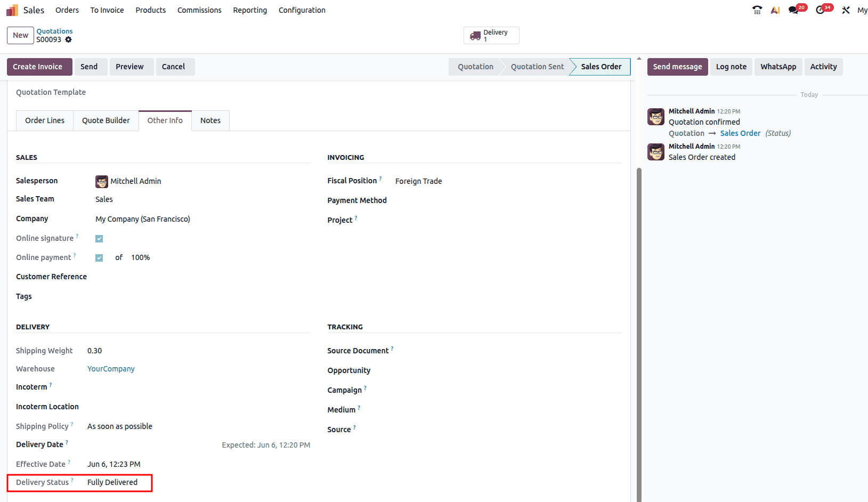Open the Reporting menu
This screenshot has height=502, width=868.
(250, 10)
